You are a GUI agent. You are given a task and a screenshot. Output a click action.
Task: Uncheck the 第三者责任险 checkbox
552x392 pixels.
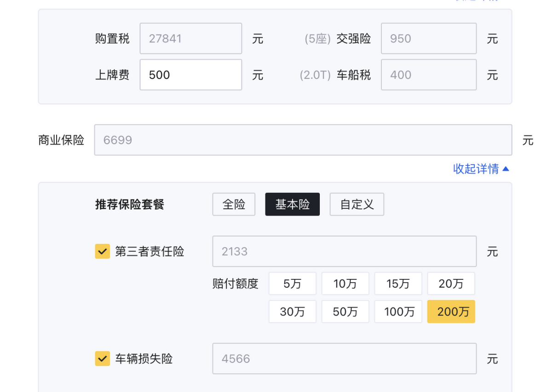(102, 251)
